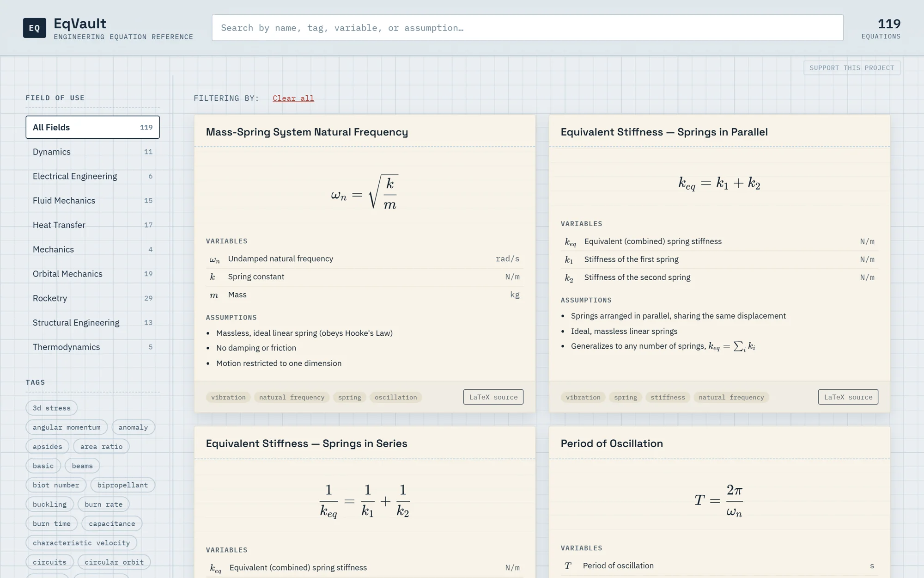Click the 119 equations counter
The width and height of the screenshot is (924, 578).
tap(881, 28)
